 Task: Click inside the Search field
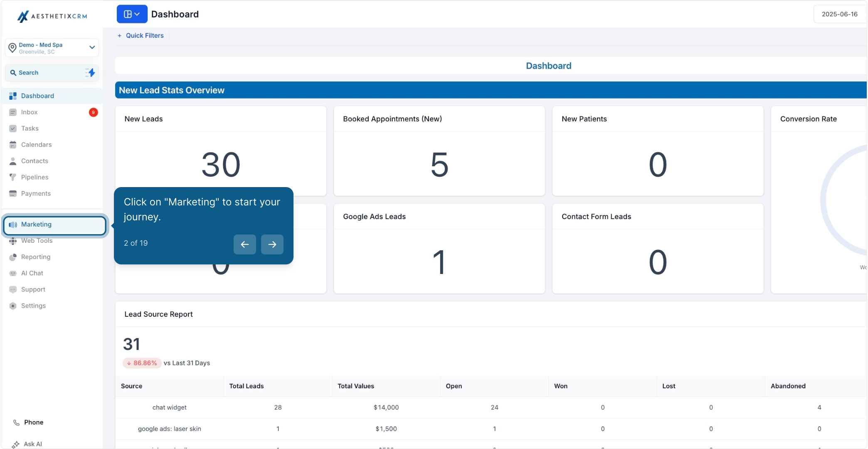(52, 73)
